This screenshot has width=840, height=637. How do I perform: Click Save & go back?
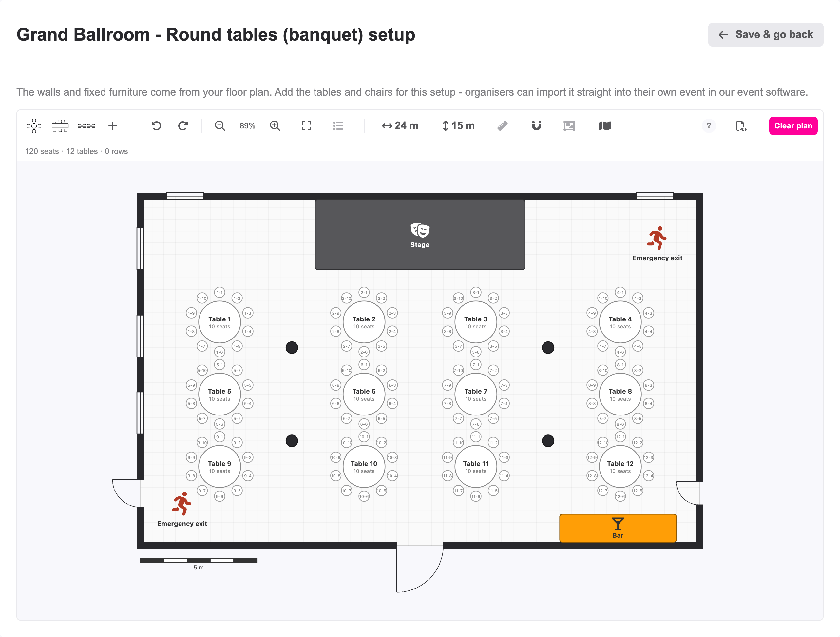pos(765,34)
